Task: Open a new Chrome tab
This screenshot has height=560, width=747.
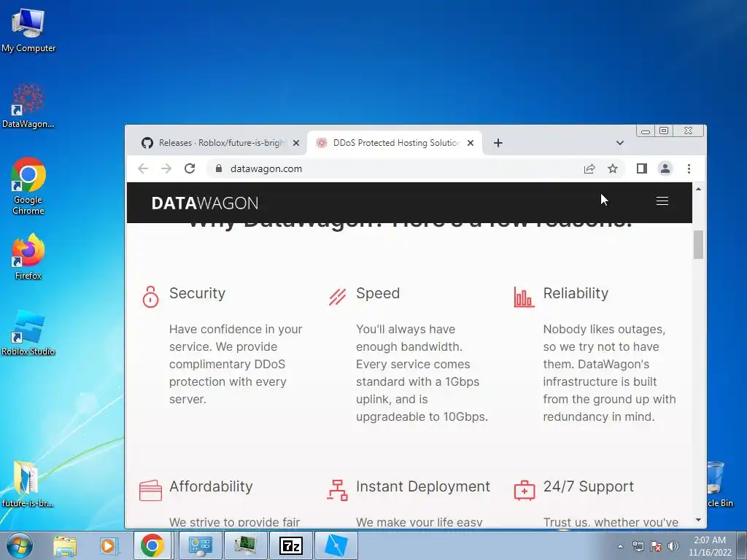Action: 498,143
